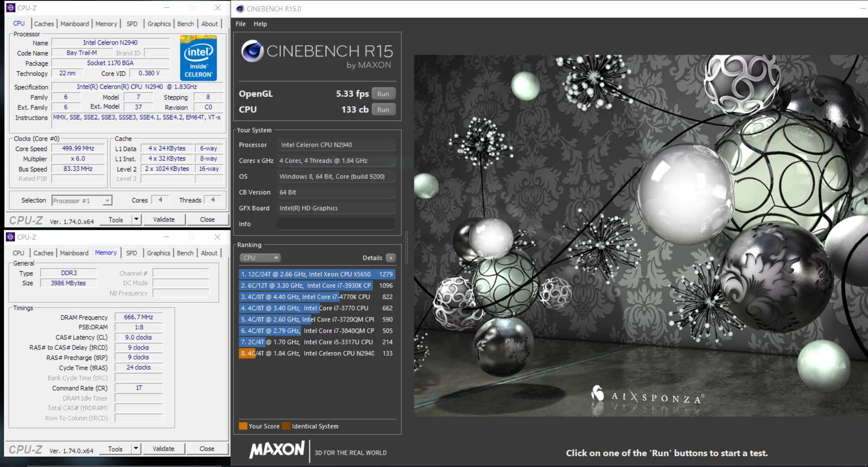The width and height of the screenshot is (868, 467).
Task: Open the File menu in Cinebench
Action: click(x=241, y=24)
